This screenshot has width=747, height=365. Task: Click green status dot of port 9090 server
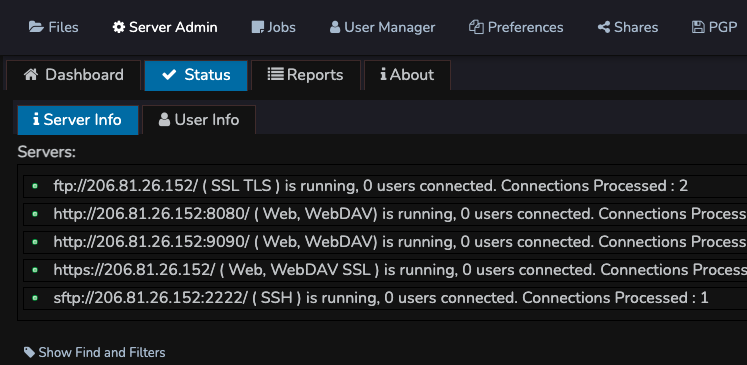tap(35, 242)
